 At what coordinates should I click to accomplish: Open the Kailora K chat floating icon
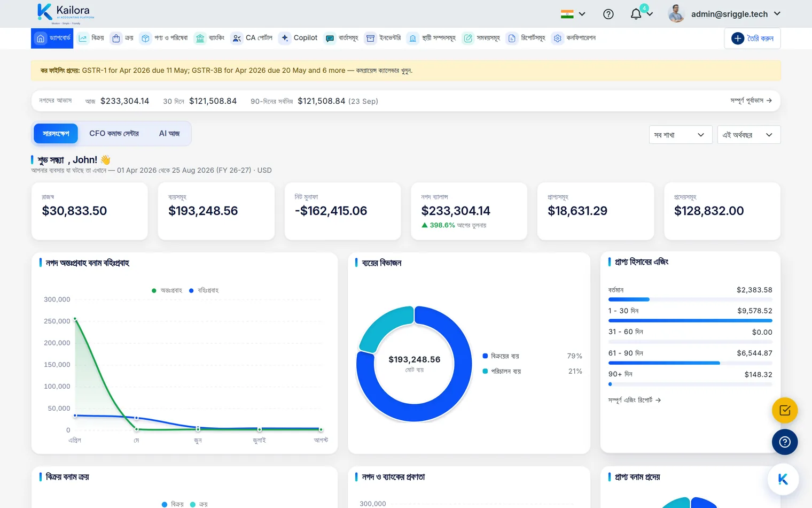tap(783, 480)
